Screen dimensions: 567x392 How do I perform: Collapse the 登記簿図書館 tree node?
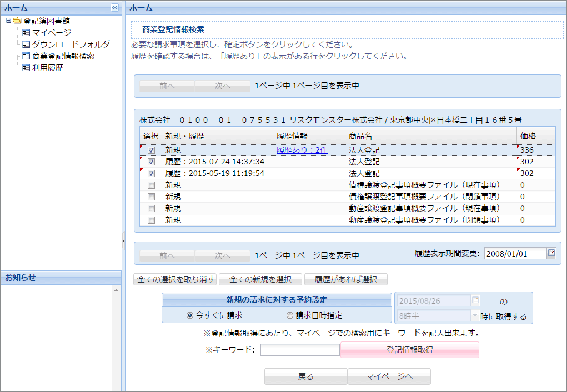pos(8,21)
